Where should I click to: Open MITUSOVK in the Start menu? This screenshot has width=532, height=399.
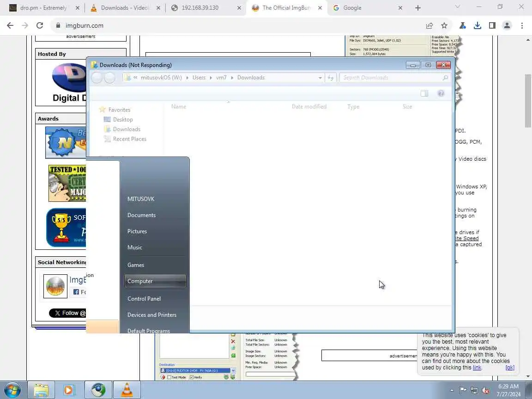pos(141,199)
